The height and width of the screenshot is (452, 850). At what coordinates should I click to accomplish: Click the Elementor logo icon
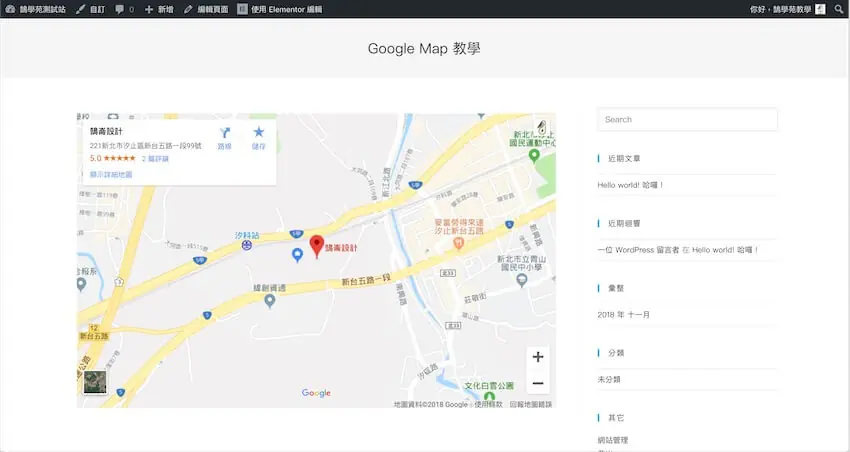[x=242, y=9]
